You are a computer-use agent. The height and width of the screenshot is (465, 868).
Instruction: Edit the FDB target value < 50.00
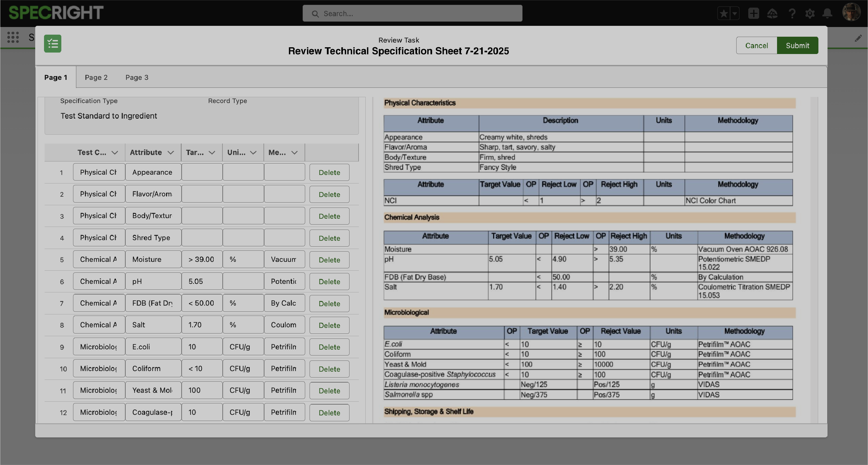click(x=202, y=303)
